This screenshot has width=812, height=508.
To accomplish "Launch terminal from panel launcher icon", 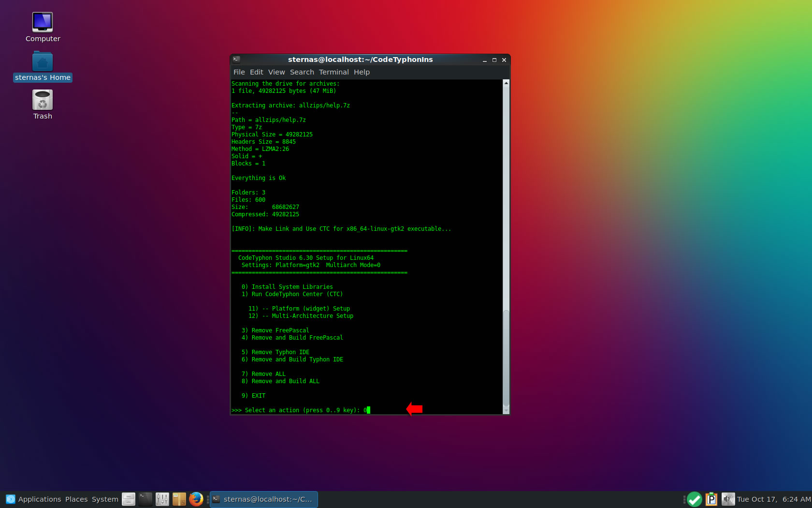I will point(145,499).
